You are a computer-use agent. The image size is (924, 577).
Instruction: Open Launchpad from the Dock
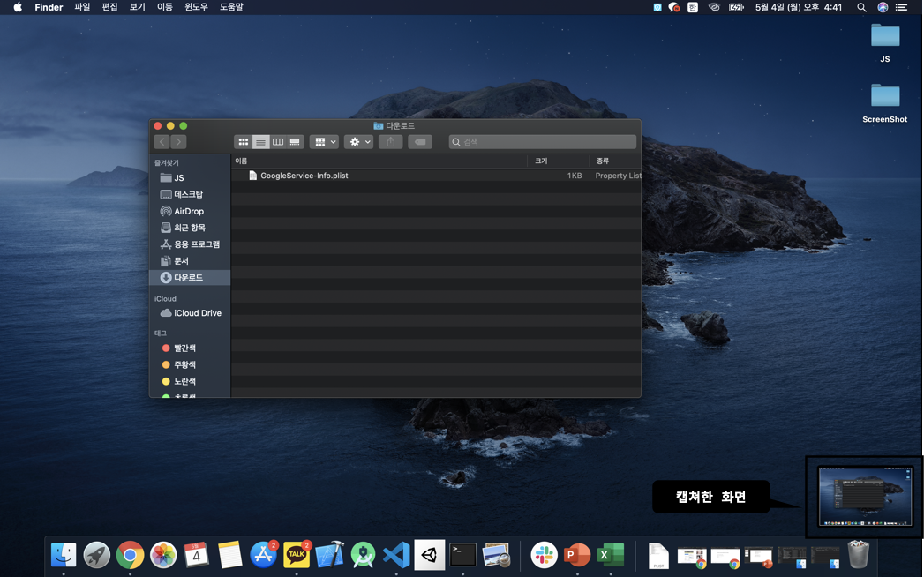click(x=97, y=555)
